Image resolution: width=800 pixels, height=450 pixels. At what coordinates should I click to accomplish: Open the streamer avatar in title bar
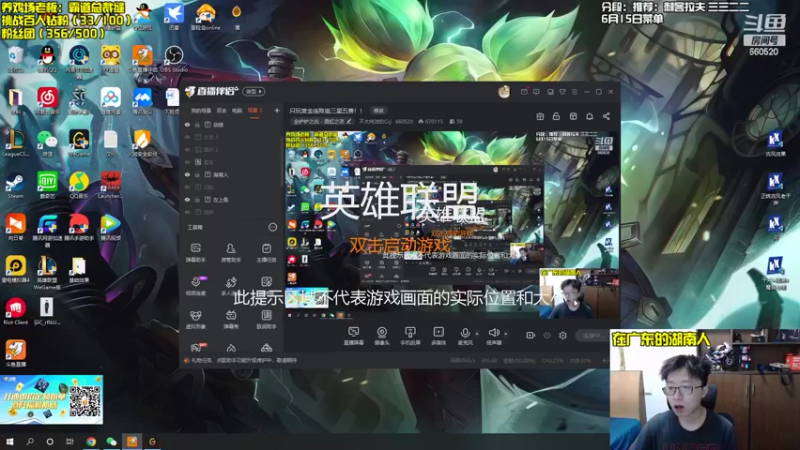[504, 91]
